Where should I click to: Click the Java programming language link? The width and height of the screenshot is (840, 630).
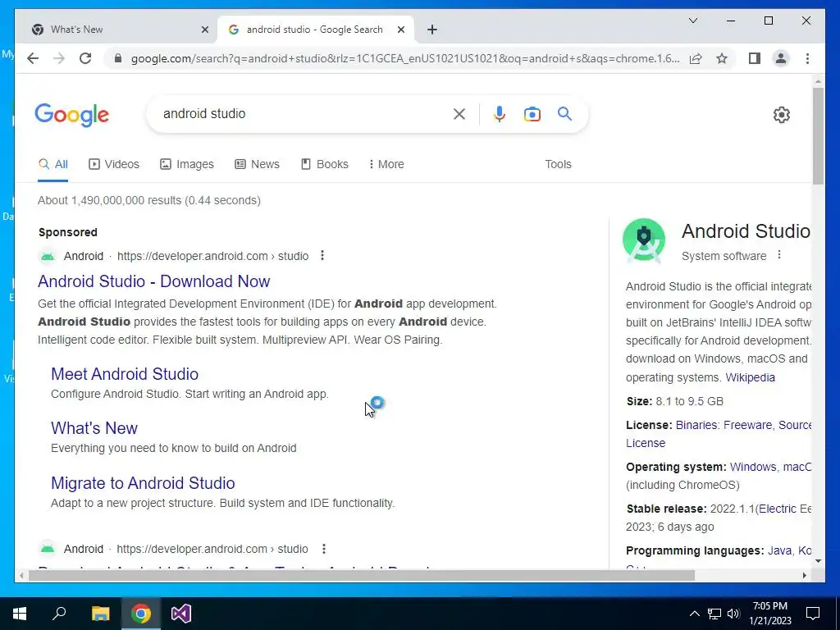click(x=779, y=550)
